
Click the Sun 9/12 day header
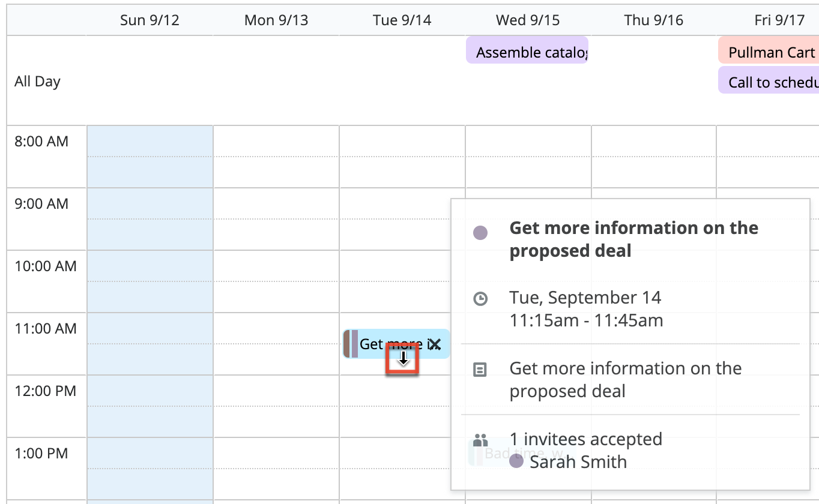pos(150,20)
